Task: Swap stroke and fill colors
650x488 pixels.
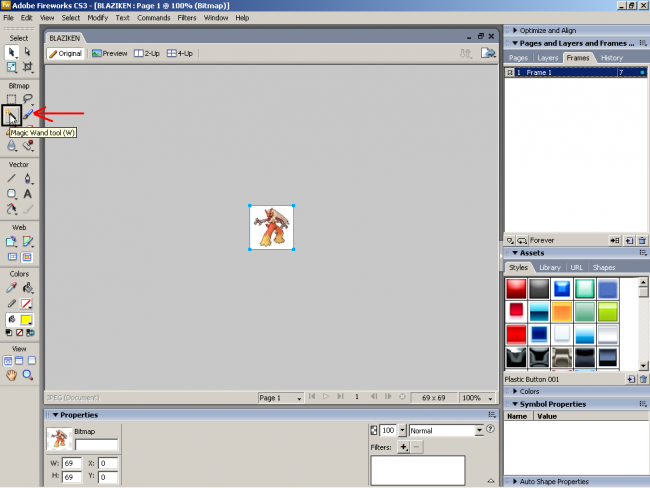Action: (30, 333)
